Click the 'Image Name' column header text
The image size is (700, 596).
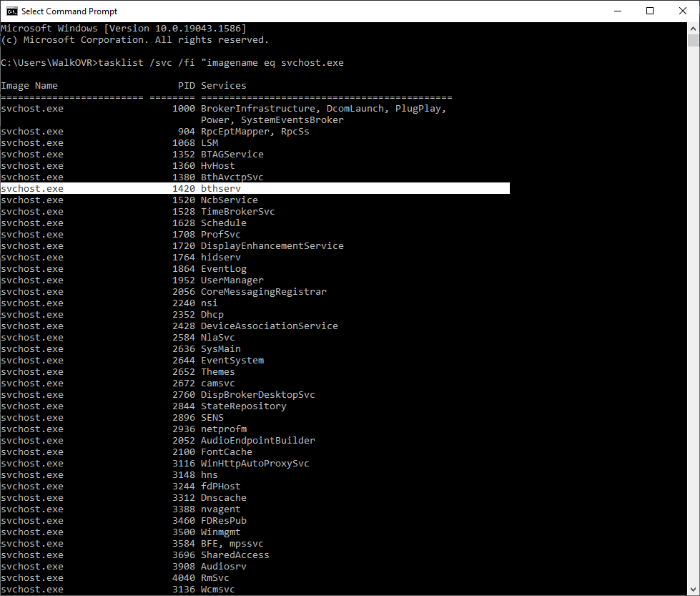(x=29, y=86)
